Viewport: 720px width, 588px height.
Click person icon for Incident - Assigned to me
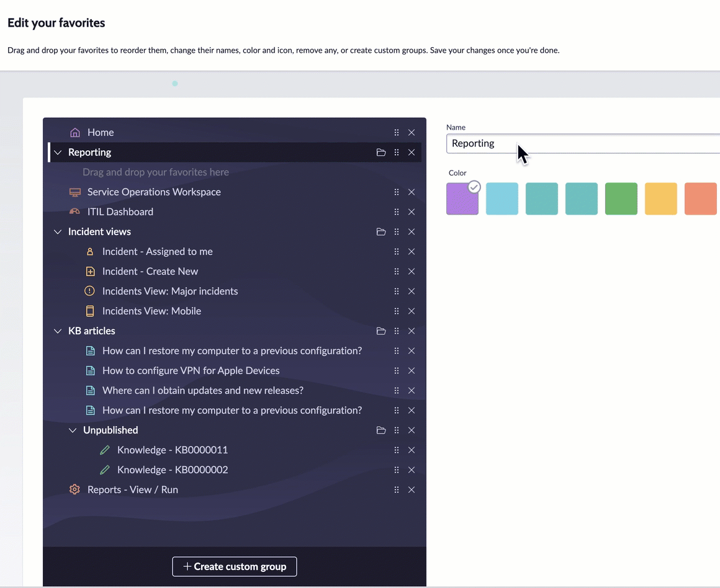click(90, 252)
